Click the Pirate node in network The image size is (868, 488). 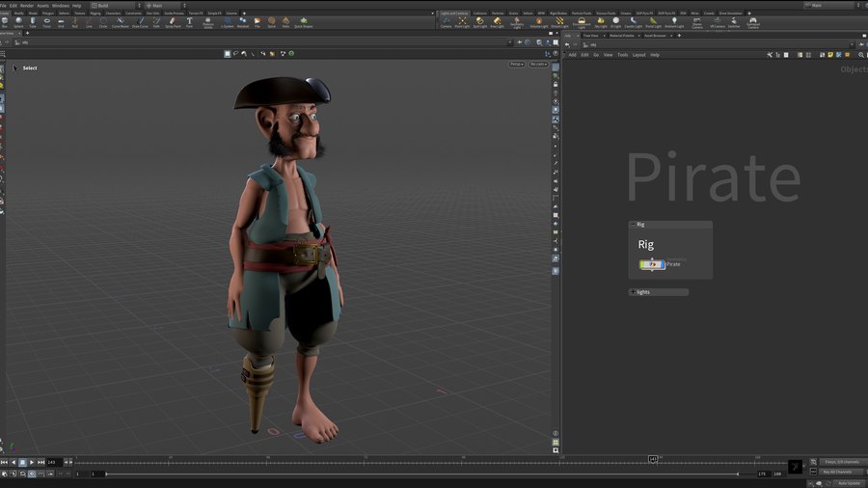pyautogui.click(x=652, y=264)
